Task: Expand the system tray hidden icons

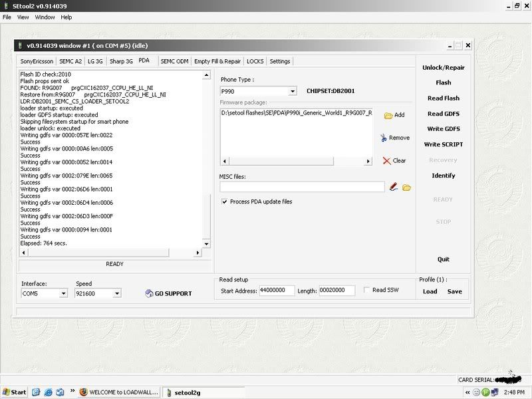Action: (x=467, y=392)
